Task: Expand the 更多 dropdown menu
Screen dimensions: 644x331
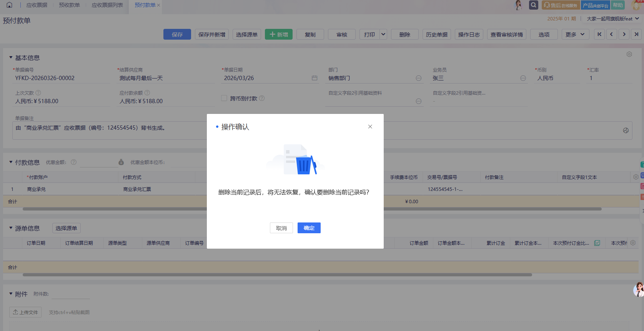Action: pos(575,34)
